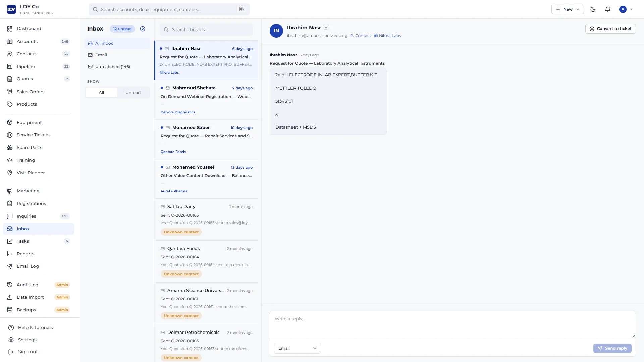Click Send reply button
This screenshot has width=644, height=362.
click(x=612, y=348)
